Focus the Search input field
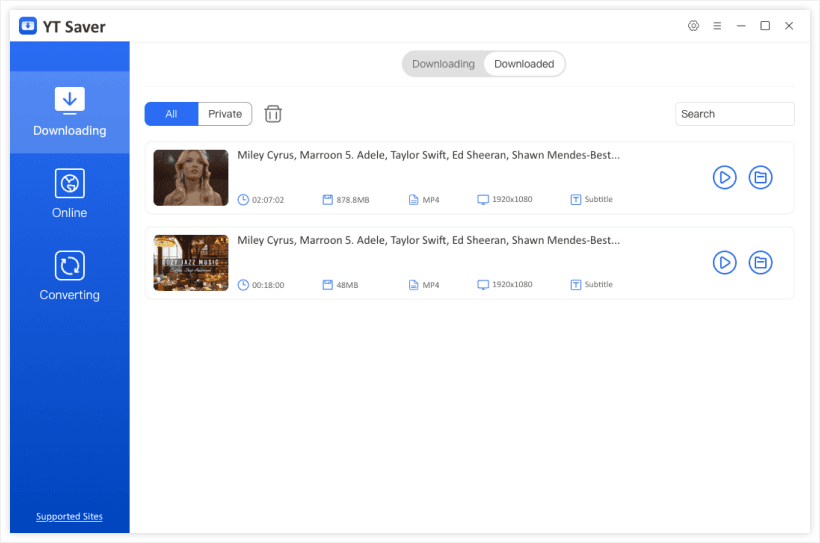 [735, 114]
